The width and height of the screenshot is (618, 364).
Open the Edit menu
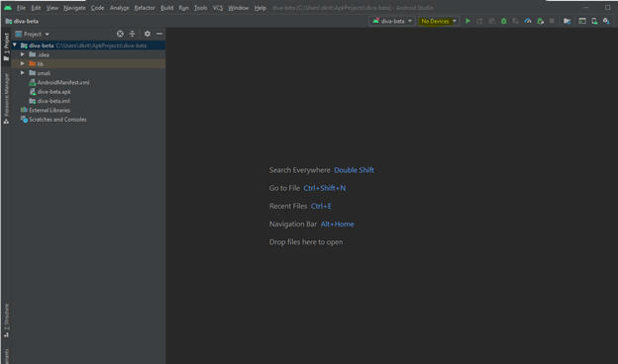pos(36,8)
